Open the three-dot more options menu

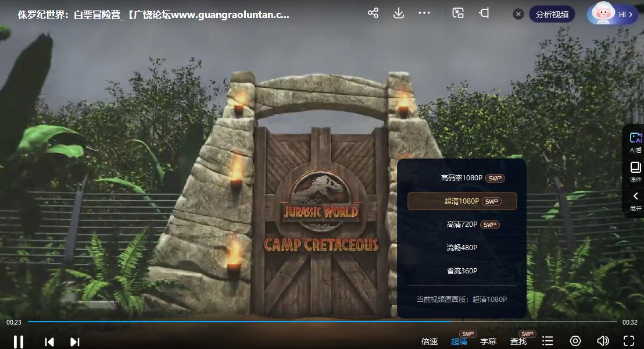[424, 13]
